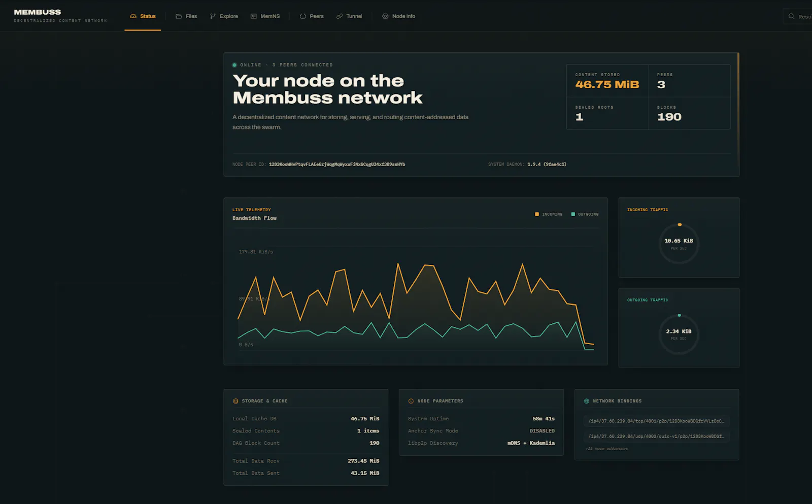
Task: Click 'Your node on the Membuss network' heading
Action: coord(327,89)
